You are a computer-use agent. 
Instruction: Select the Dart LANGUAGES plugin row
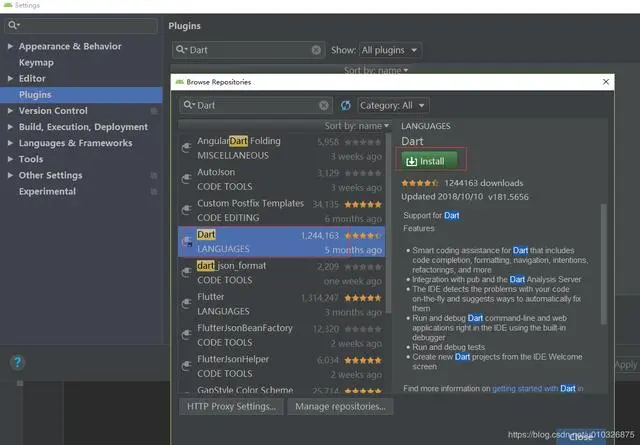(x=282, y=242)
